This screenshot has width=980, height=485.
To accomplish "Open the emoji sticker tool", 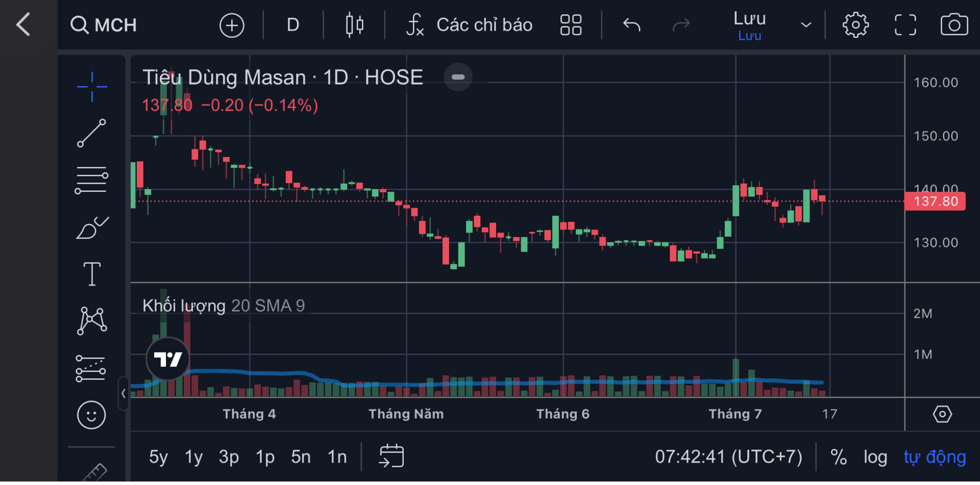I will pyautogui.click(x=91, y=415).
